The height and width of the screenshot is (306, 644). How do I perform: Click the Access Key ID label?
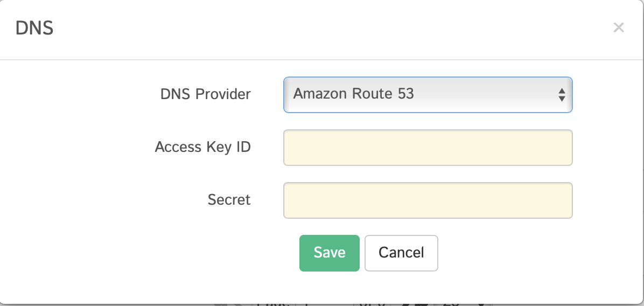pos(202,147)
